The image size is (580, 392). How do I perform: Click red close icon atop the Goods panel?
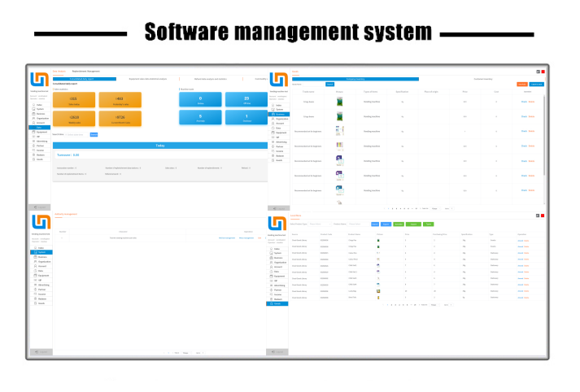542,71
